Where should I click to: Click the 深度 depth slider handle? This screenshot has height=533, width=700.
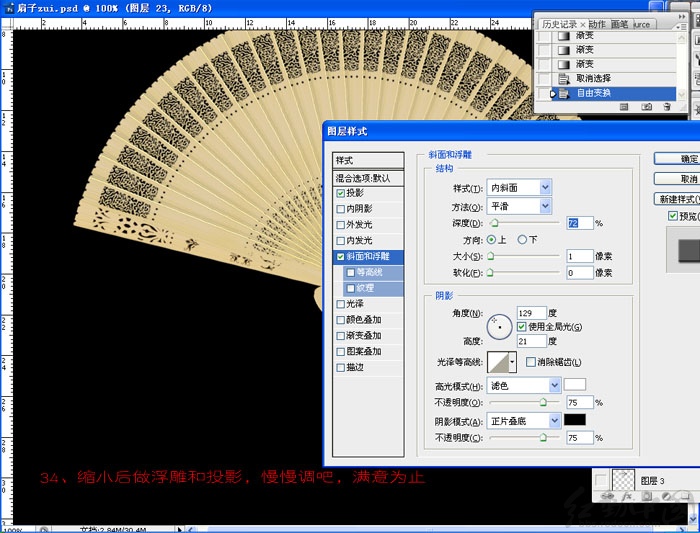(494, 223)
